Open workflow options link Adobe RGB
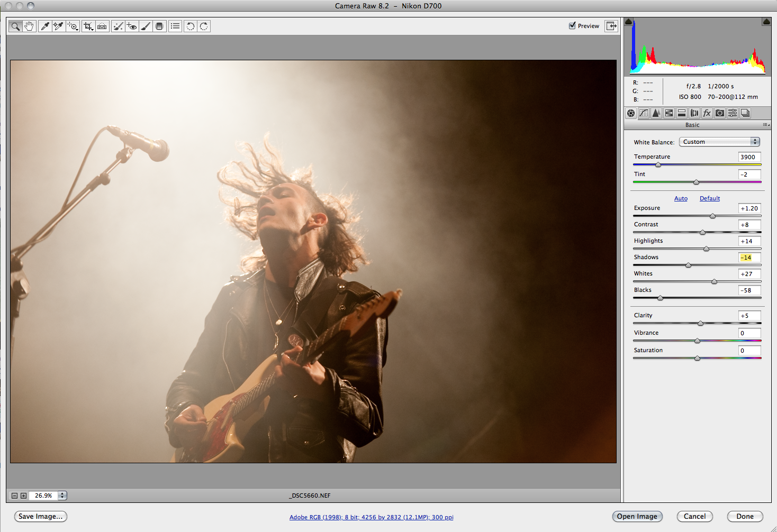This screenshot has width=777, height=532. point(372,517)
